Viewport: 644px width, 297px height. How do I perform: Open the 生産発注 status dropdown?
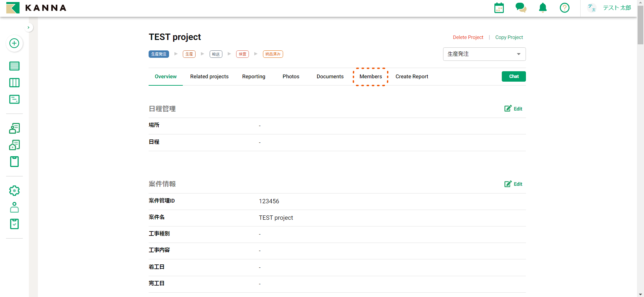pyautogui.click(x=484, y=54)
